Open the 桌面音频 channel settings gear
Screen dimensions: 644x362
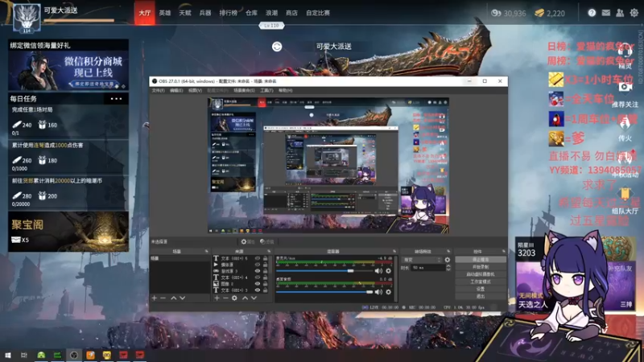(388, 292)
